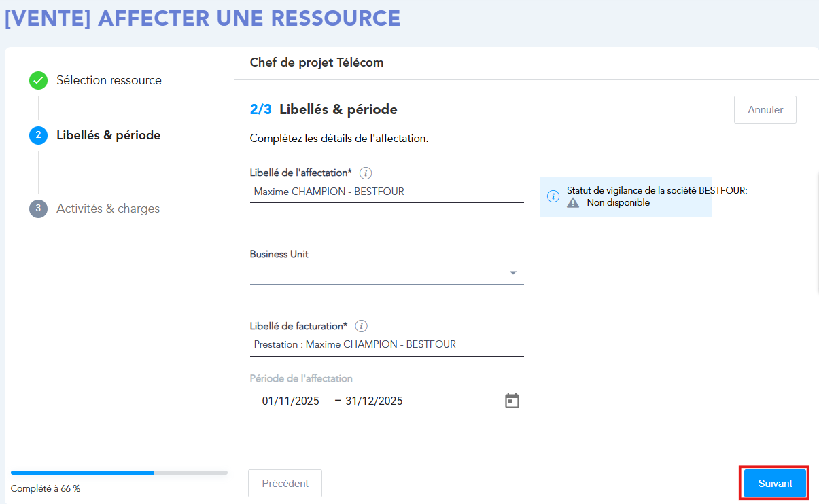Screen dimensions: 819x504
Task: Click the Suivant button to continue
Action: click(x=775, y=484)
